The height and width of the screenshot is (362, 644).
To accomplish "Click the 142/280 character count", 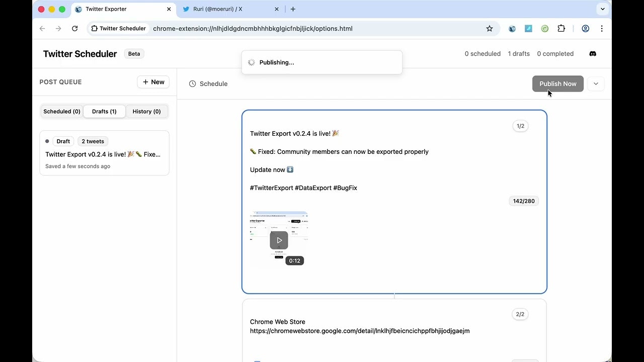I will coord(524,201).
